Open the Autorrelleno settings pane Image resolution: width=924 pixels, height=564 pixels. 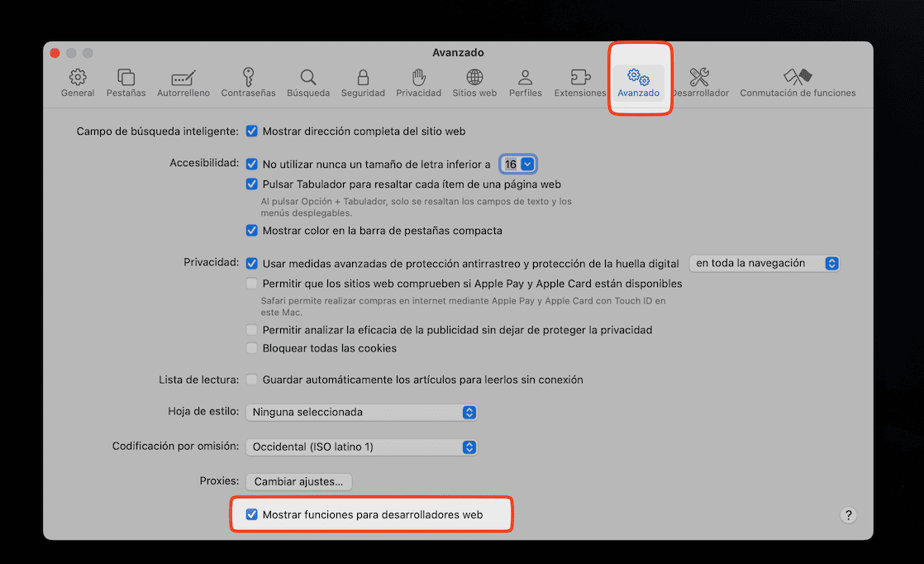[x=183, y=83]
